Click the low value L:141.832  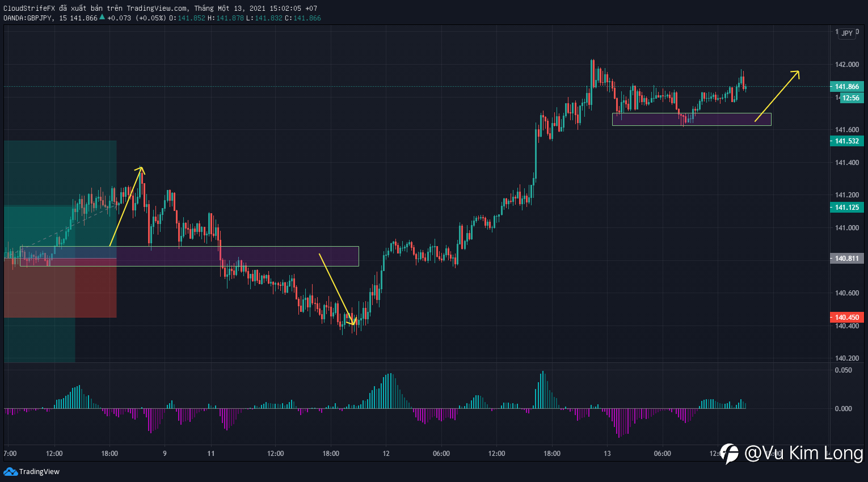pos(264,18)
